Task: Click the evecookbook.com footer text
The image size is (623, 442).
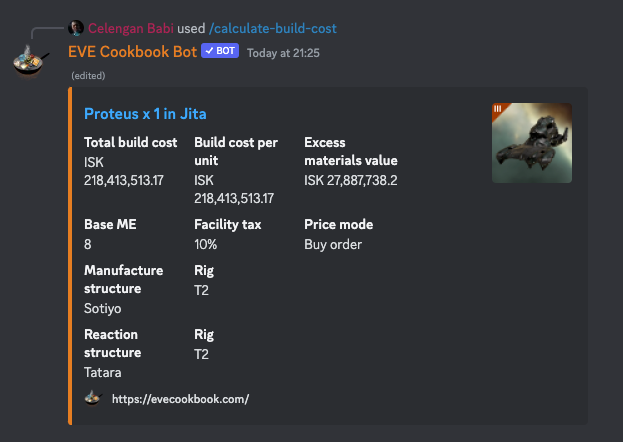Action: [x=180, y=399]
